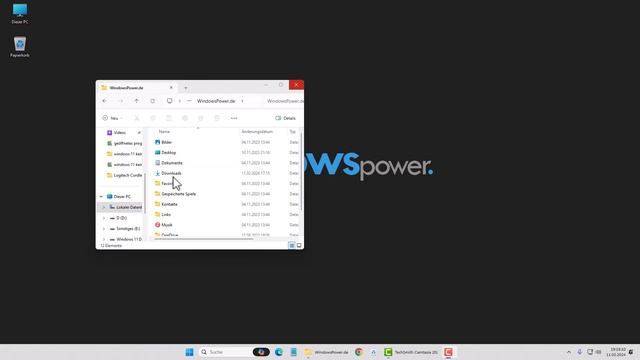Open the Copilot icon in search box

point(261,352)
